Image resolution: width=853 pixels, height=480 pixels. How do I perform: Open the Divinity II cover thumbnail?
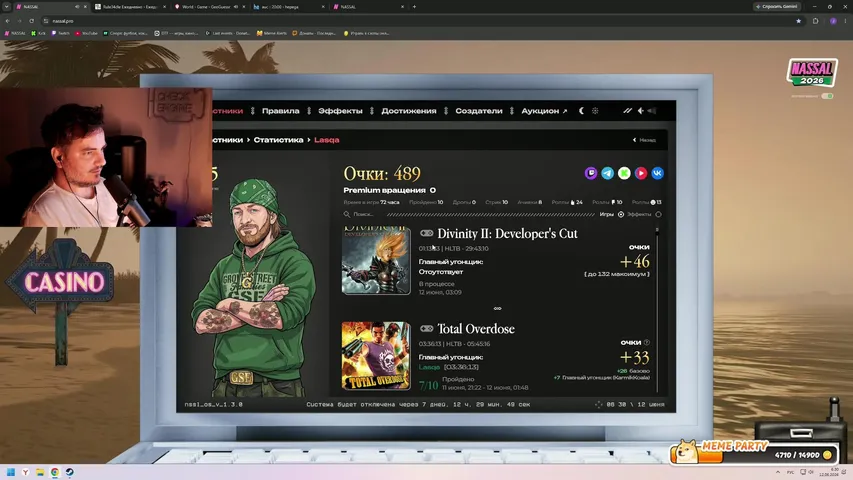(x=376, y=261)
